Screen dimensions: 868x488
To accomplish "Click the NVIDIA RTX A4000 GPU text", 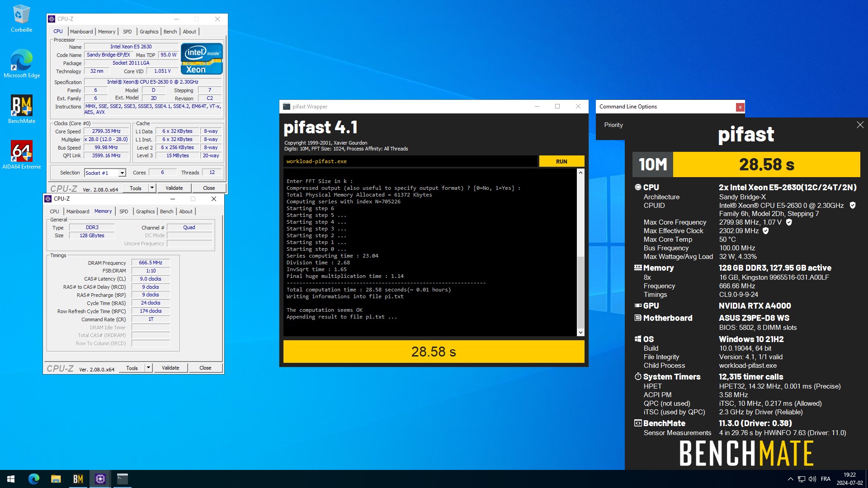I will click(755, 306).
